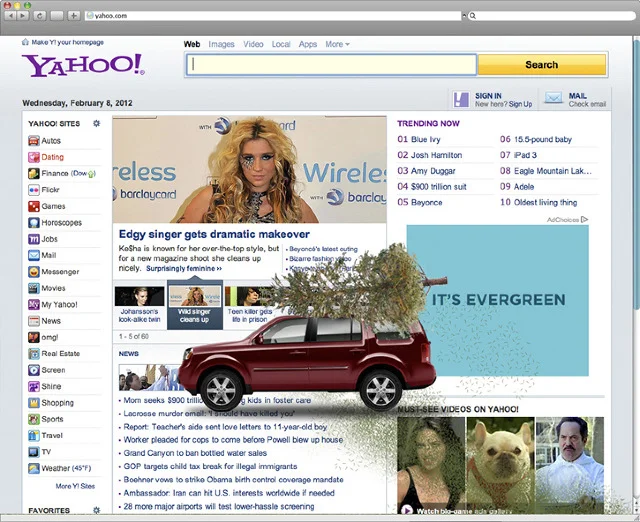Open the Real Estate icon

(34, 353)
